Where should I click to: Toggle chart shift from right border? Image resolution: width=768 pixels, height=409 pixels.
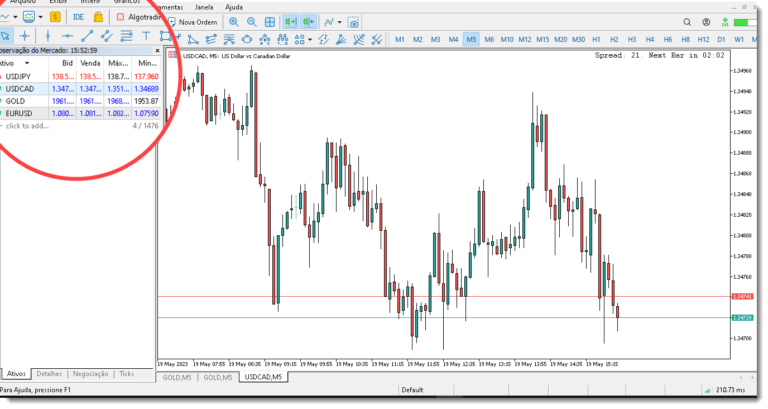pos(309,22)
